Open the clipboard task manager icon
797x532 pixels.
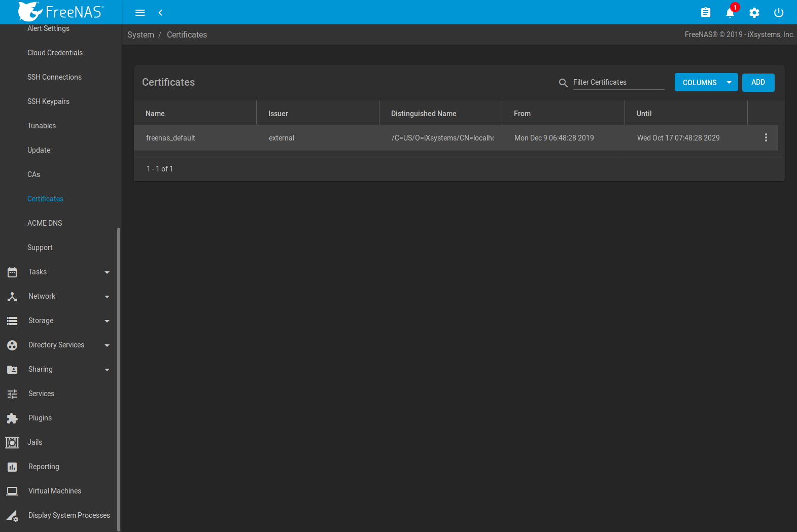coord(706,13)
